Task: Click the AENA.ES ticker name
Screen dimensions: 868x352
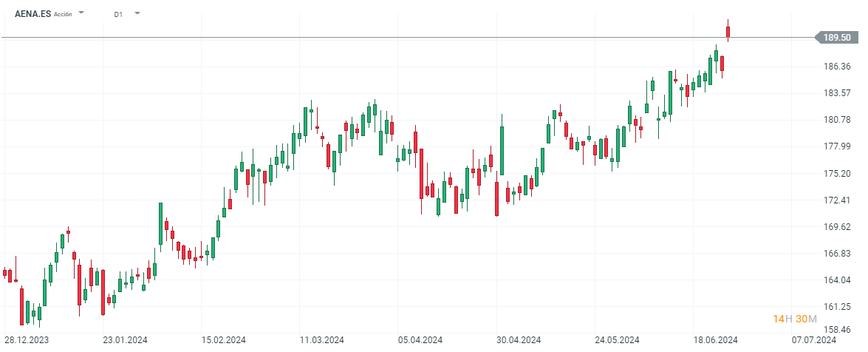Action: (x=33, y=13)
